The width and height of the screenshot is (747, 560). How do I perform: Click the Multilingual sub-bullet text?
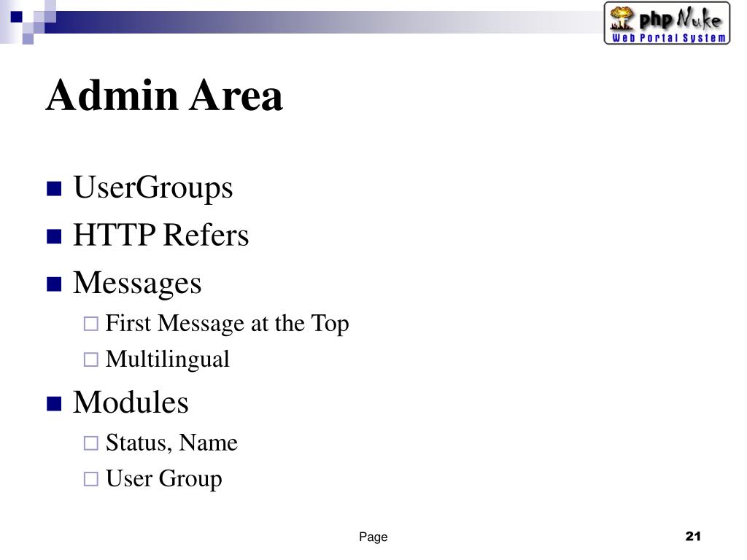click(x=167, y=359)
